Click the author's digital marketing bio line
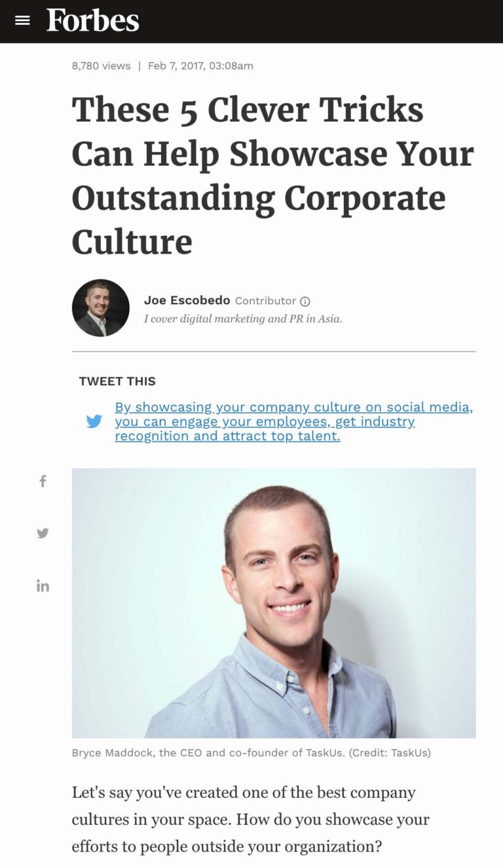503x868 pixels. pos(243,319)
